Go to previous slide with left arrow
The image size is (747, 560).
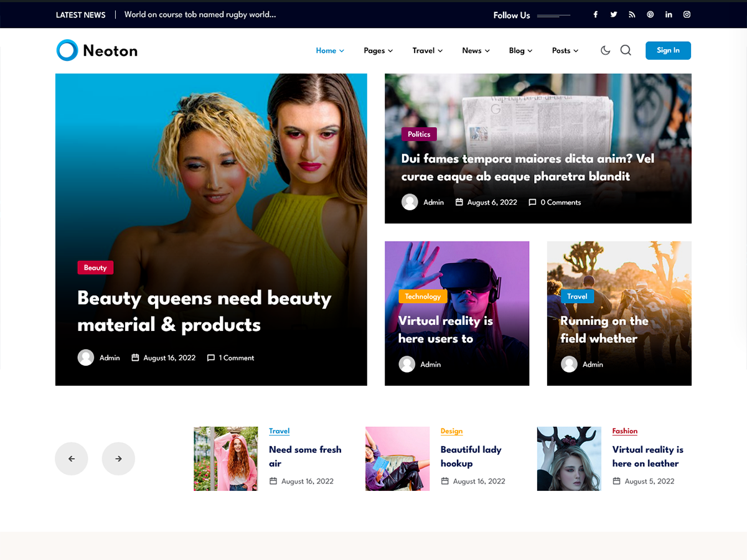72,459
